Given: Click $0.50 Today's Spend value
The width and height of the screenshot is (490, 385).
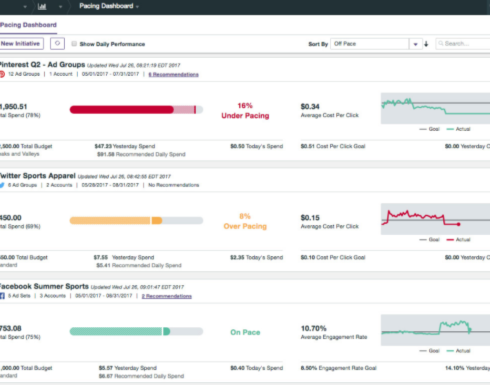Looking at the screenshot, I should click(256, 146).
